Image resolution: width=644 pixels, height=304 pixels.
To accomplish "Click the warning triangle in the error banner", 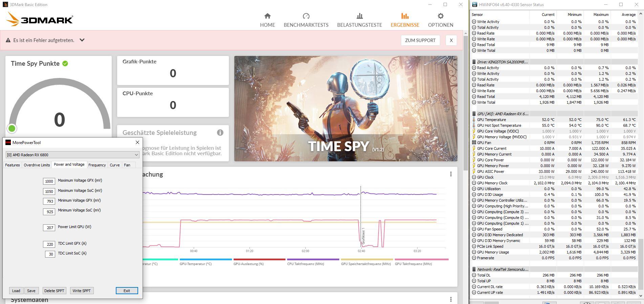I will click(x=8, y=40).
